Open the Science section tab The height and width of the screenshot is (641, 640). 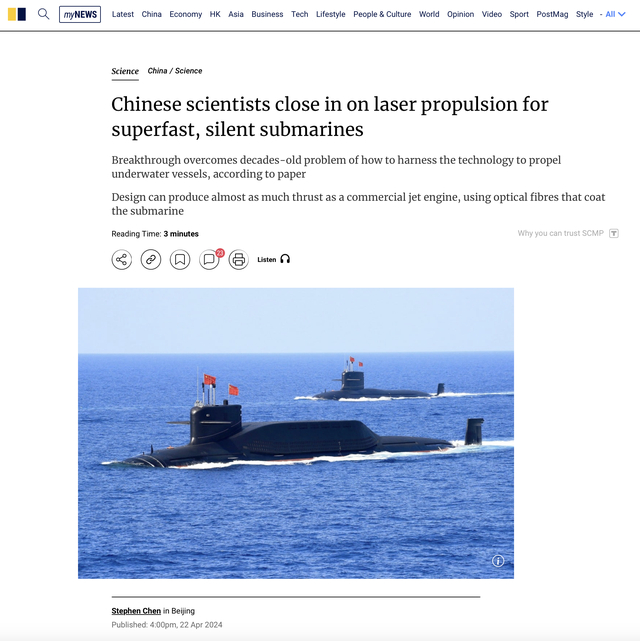click(x=125, y=71)
